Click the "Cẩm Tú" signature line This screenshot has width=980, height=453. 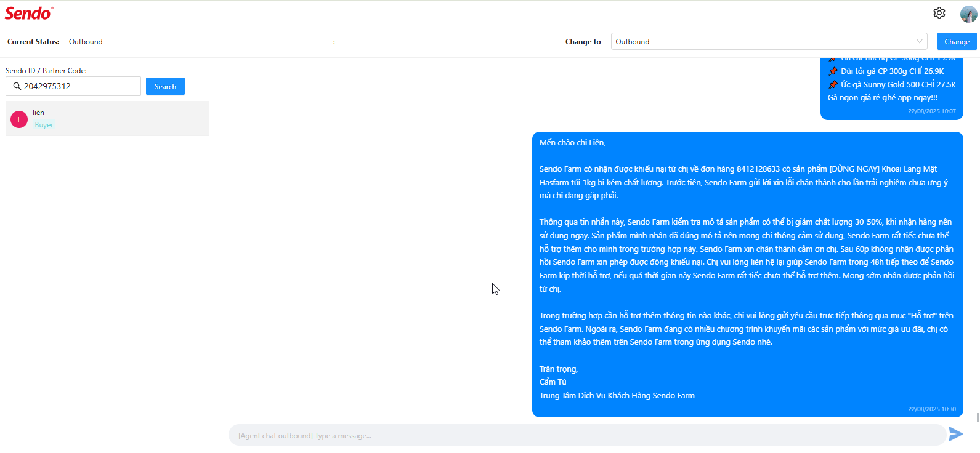[553, 382]
